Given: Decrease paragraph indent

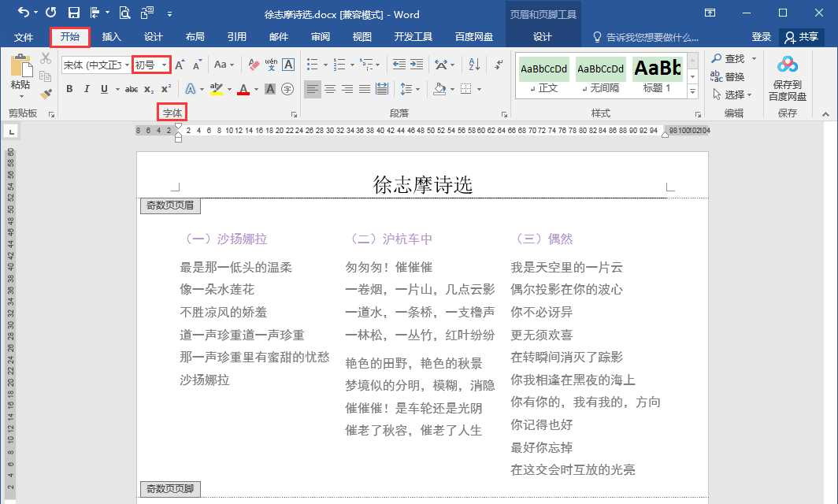Looking at the screenshot, I should click(x=399, y=65).
